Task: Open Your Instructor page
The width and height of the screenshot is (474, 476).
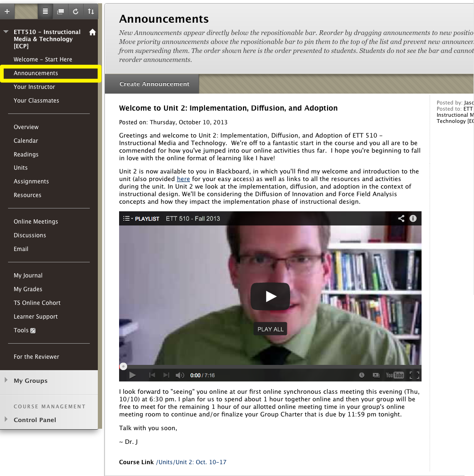Action: tap(34, 87)
